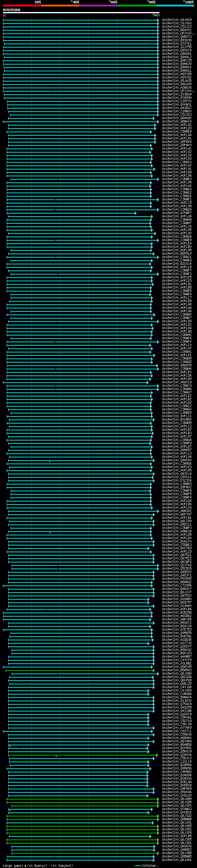197x868 pixels.
Task: Open hit UniRef100_P28996
Action: 177,98
